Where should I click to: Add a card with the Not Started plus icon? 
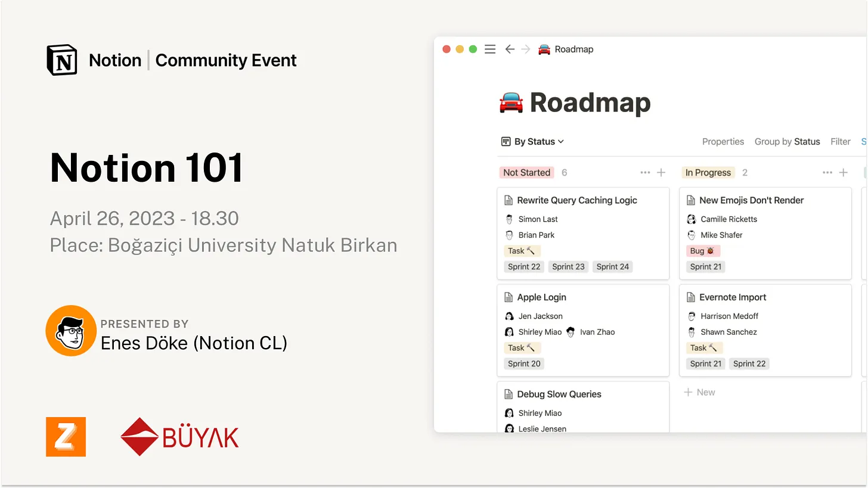pyautogui.click(x=661, y=173)
